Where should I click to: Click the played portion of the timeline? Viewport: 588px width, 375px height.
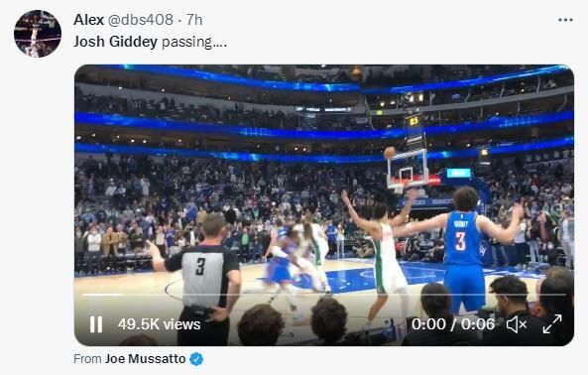[102, 295]
